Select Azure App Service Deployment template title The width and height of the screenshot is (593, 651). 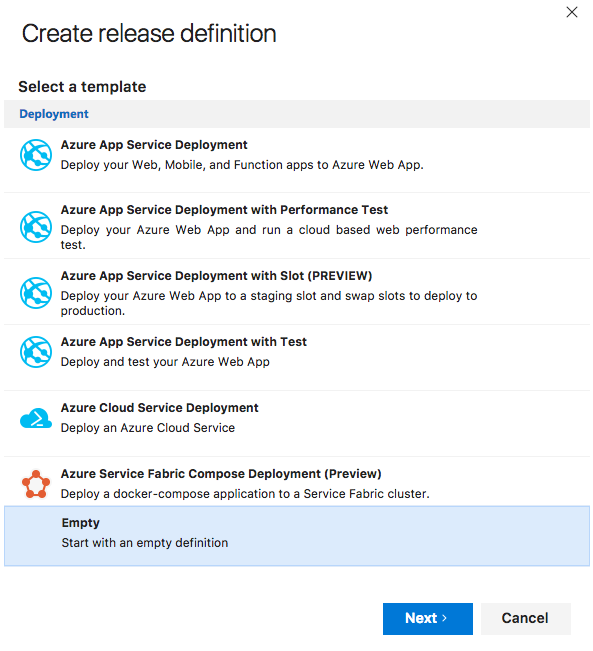pos(154,144)
